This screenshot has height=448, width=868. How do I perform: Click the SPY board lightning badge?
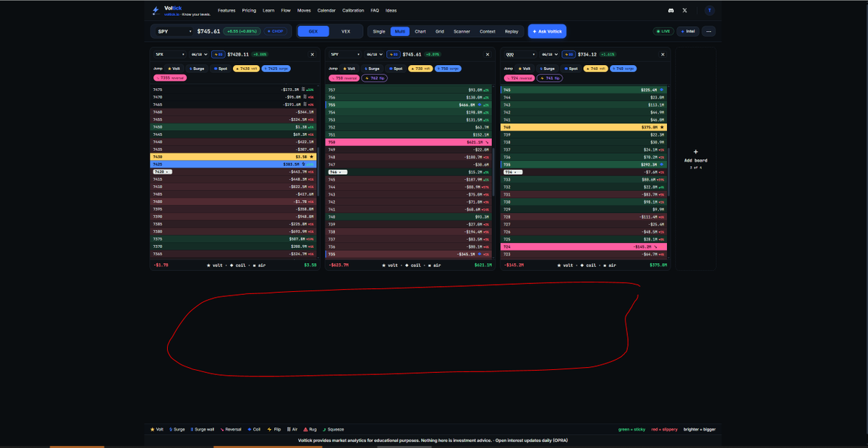pyautogui.click(x=393, y=54)
